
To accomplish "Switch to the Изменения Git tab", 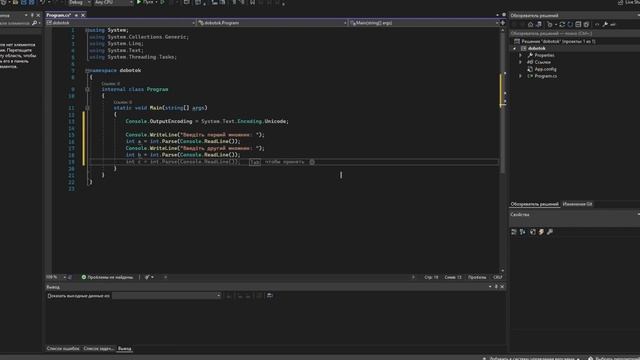I will (x=577, y=204).
